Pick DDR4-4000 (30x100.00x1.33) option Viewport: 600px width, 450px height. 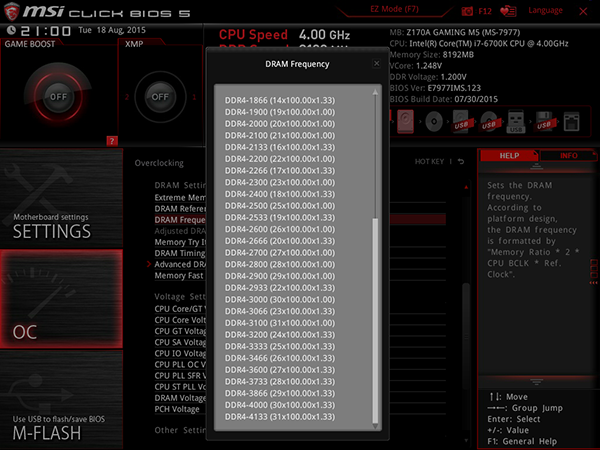[280, 405]
